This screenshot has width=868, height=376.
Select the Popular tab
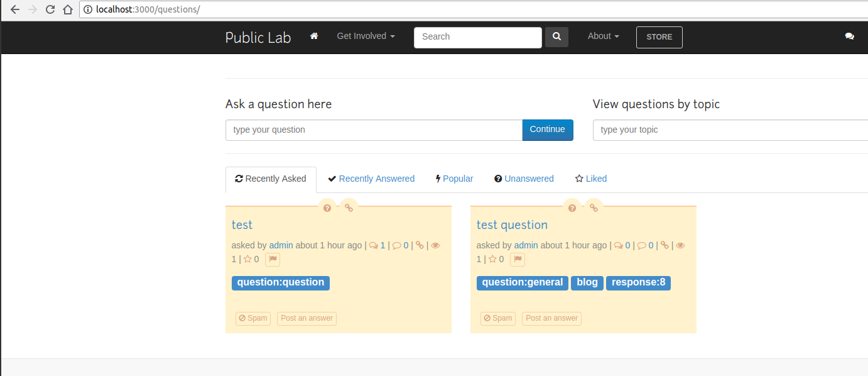(x=454, y=179)
